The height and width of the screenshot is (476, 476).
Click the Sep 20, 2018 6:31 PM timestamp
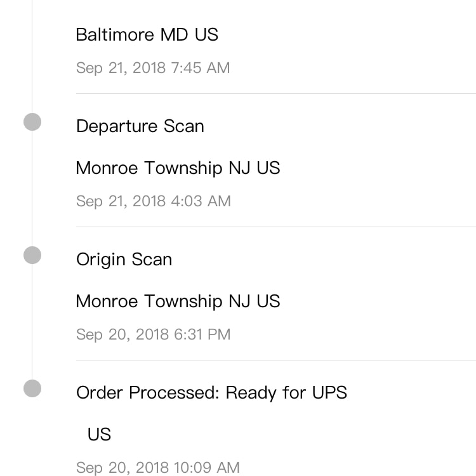point(154,334)
